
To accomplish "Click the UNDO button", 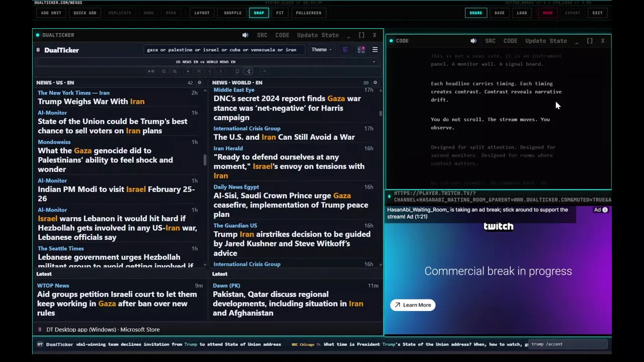I will pos(148,13).
